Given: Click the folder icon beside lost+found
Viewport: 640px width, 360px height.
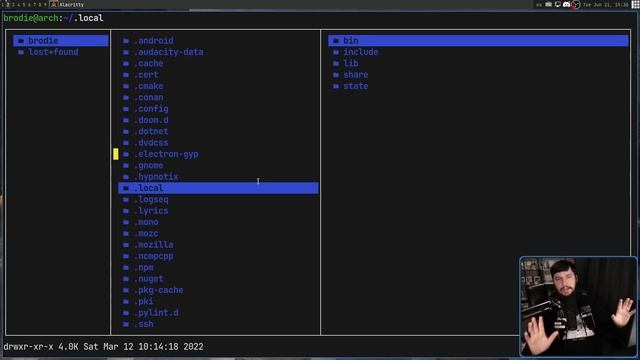Looking at the screenshot, I should tap(21, 52).
